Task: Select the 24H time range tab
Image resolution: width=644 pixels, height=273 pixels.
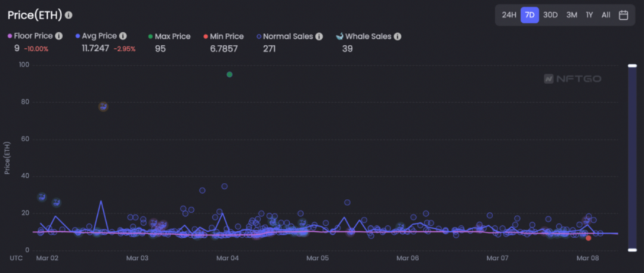Action: click(509, 16)
